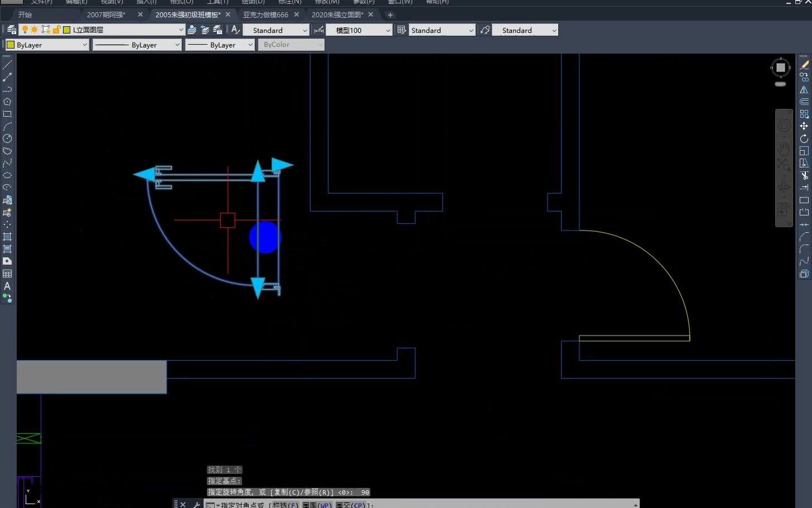
Task: Open the multileader style Standard dropdown
Action: [x=525, y=30]
